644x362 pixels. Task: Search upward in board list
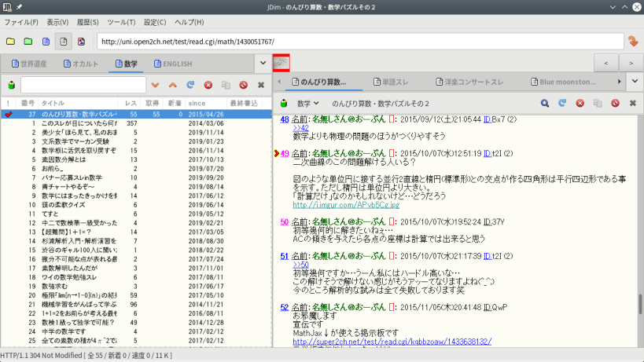point(172,85)
